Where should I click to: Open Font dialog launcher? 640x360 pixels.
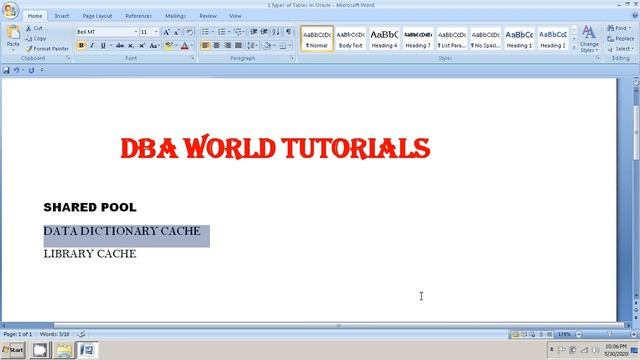click(x=193, y=58)
